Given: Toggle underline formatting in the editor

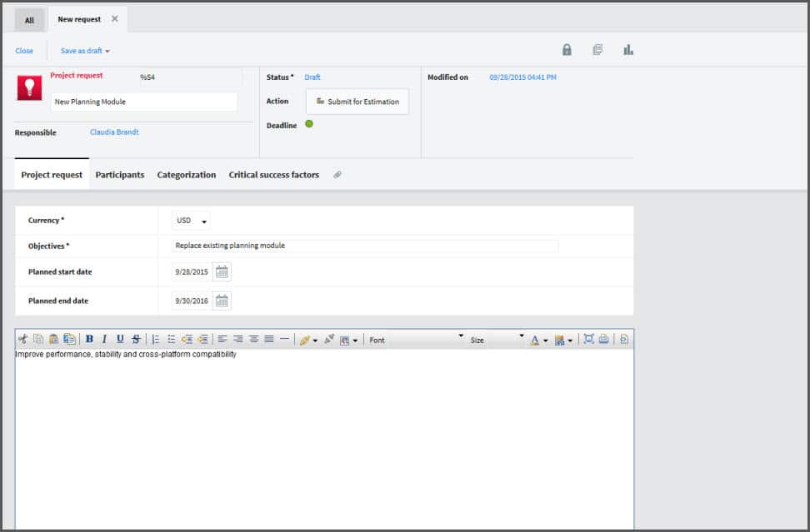Looking at the screenshot, I should click(x=120, y=340).
